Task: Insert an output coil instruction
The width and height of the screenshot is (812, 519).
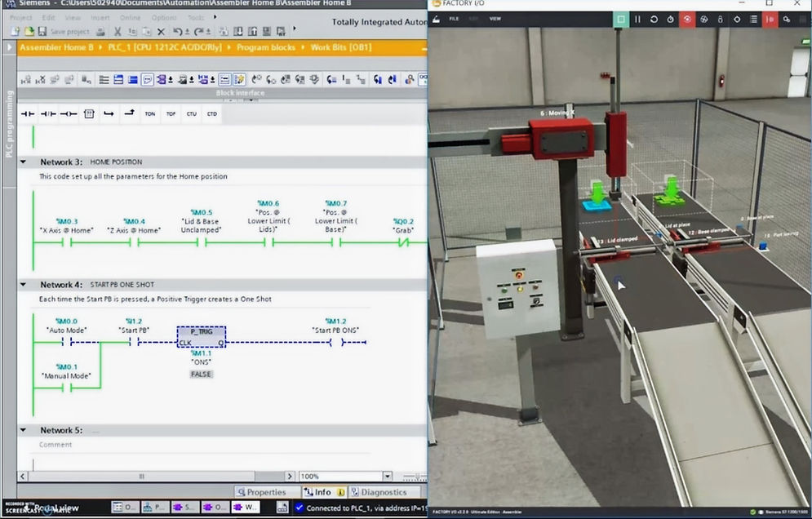Action: coord(68,114)
